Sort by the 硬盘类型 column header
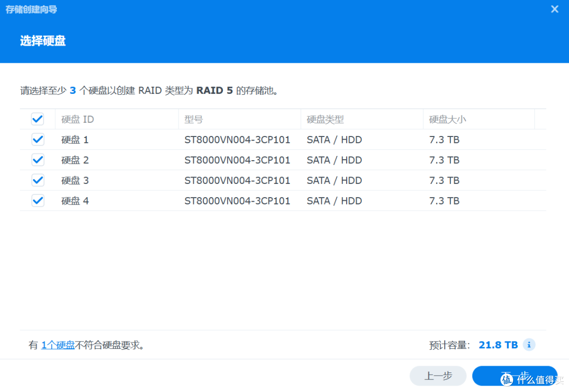This screenshot has width=569, height=392. [x=323, y=119]
